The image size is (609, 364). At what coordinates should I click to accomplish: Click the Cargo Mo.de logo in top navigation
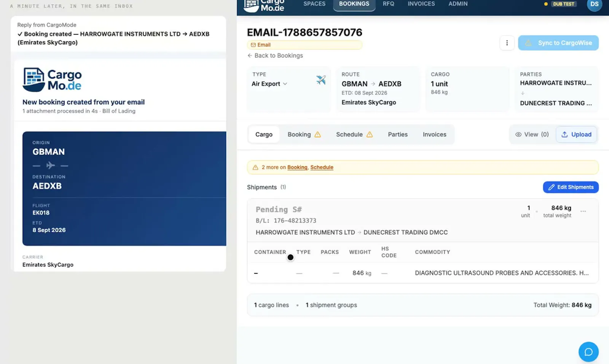(x=264, y=5)
